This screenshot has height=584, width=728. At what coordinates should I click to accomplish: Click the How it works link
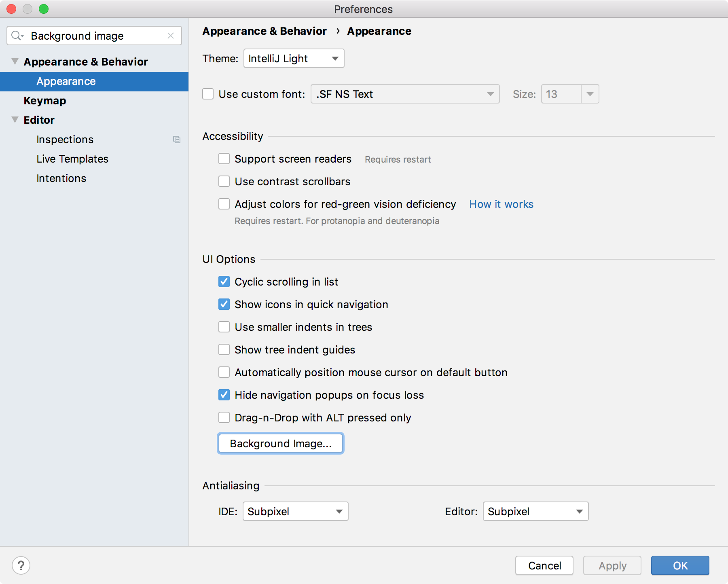[x=501, y=204]
